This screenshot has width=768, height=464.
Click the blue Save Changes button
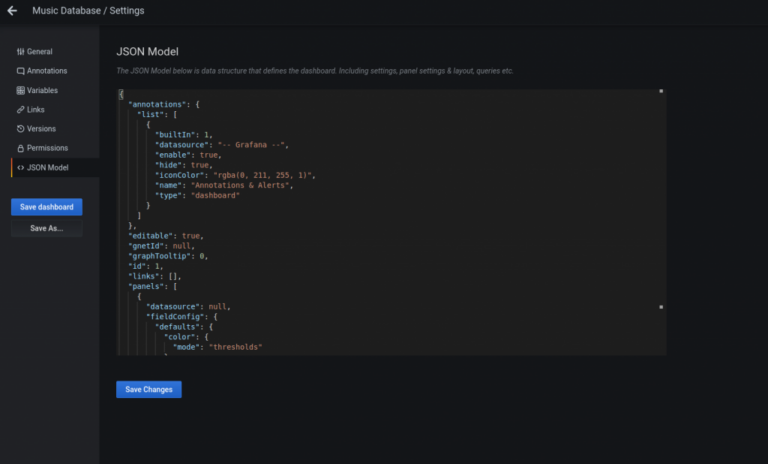[x=149, y=389]
